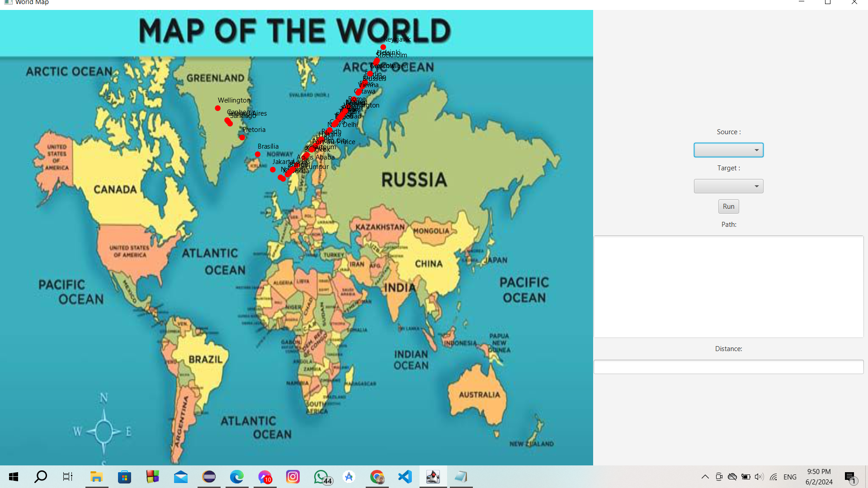Viewport: 868px width, 488px height.
Task: Open the Target city dropdown
Action: point(728,186)
